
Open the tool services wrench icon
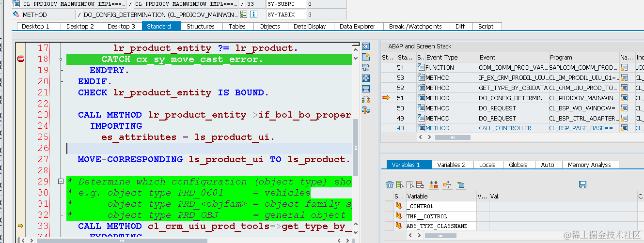(366, 110)
